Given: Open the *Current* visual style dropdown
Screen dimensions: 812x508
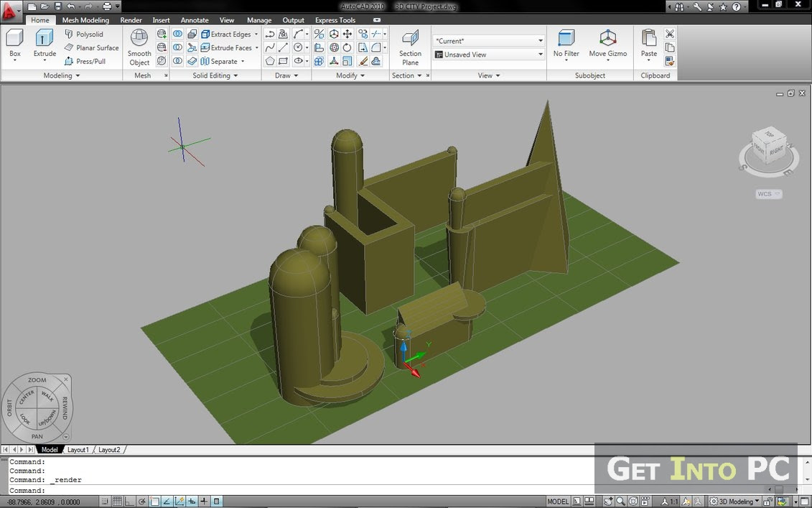Looking at the screenshot, I should tap(489, 41).
